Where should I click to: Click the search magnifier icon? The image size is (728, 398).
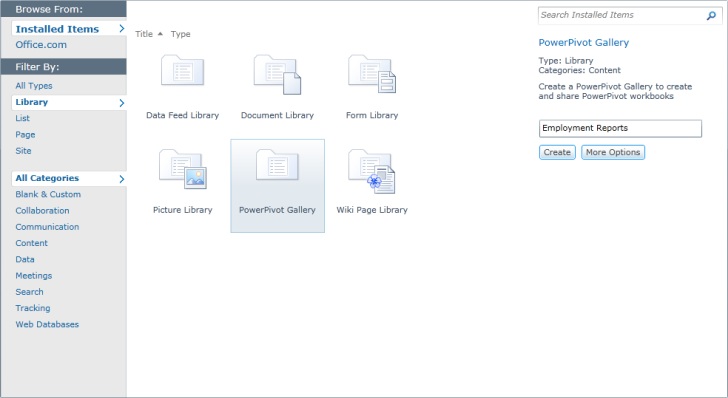coord(711,16)
